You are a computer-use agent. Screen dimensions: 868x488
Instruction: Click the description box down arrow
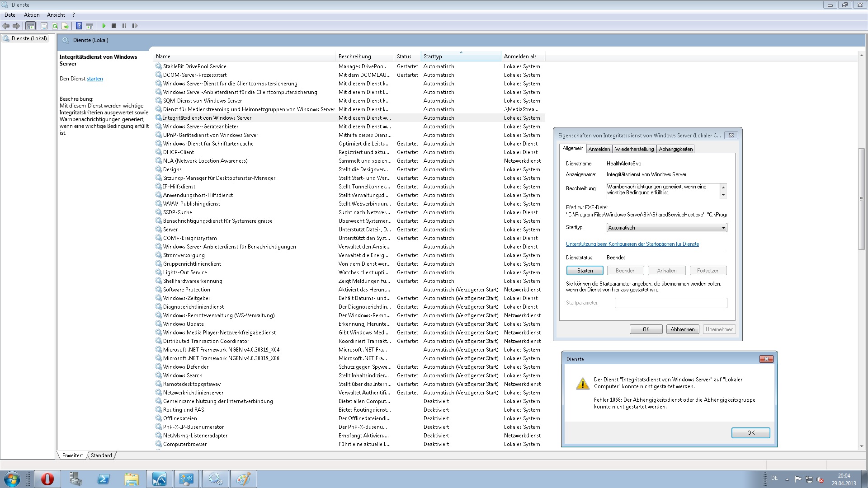[723, 195]
